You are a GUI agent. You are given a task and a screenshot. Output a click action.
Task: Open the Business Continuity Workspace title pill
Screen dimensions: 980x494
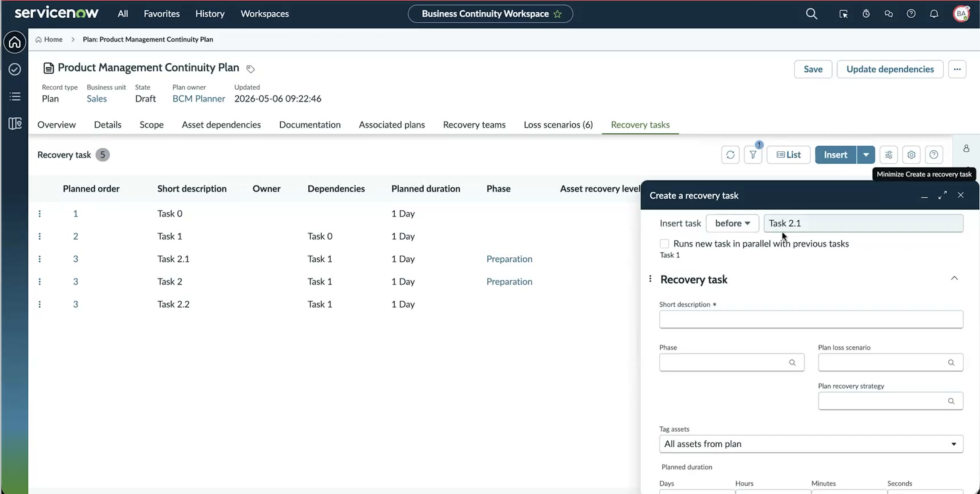490,14
